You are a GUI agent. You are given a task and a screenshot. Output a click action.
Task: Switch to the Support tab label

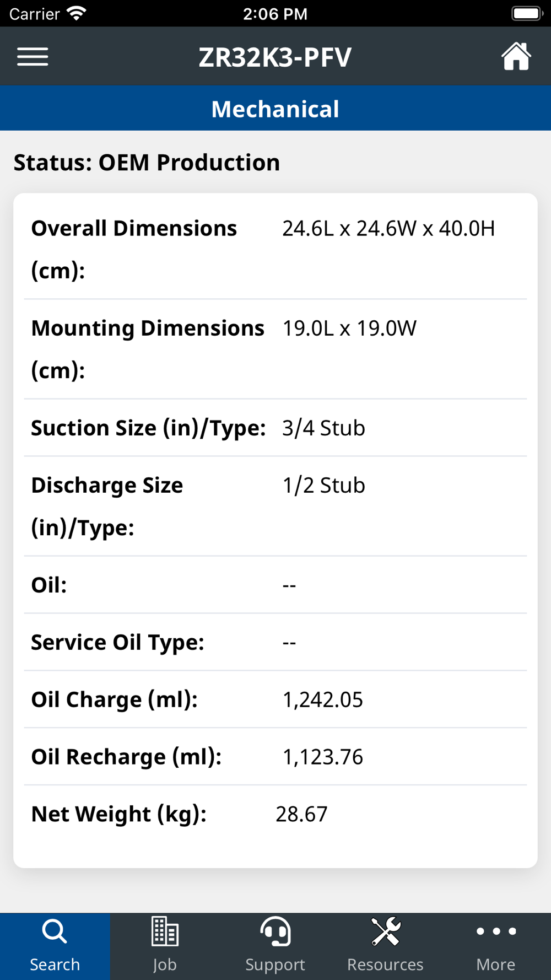tap(275, 965)
